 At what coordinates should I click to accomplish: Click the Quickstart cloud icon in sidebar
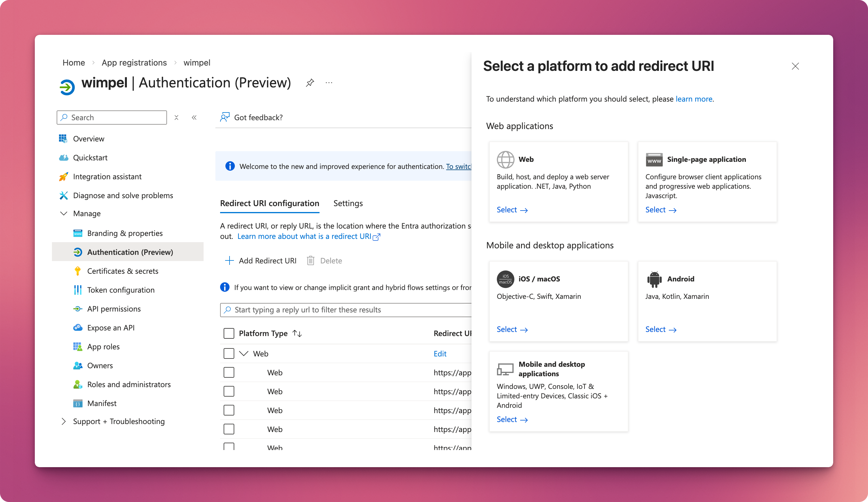[64, 158]
